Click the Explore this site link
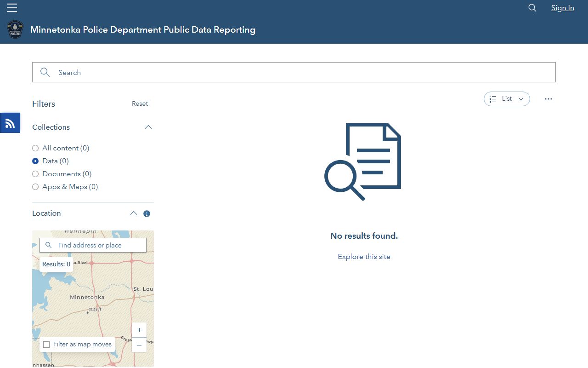 tap(364, 257)
